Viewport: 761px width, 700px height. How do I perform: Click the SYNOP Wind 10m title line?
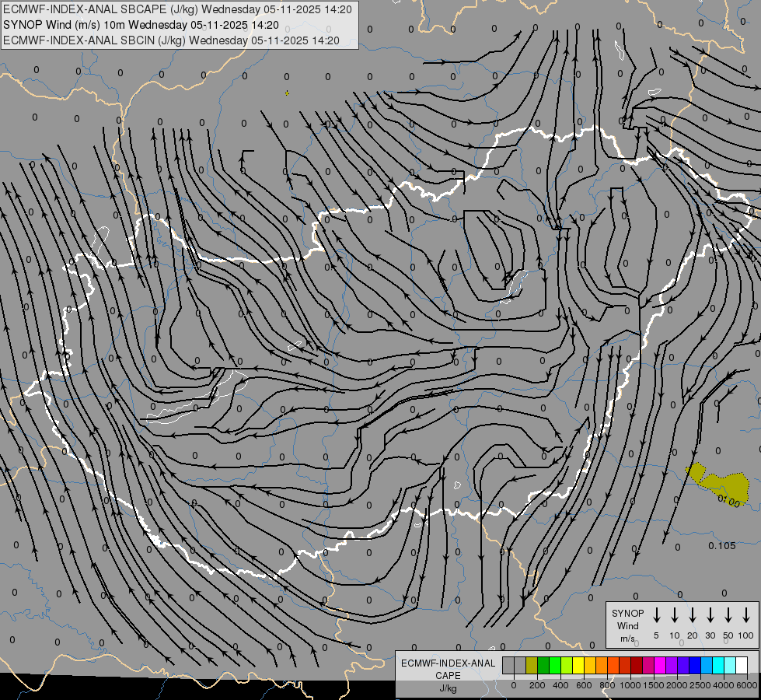tap(141, 25)
